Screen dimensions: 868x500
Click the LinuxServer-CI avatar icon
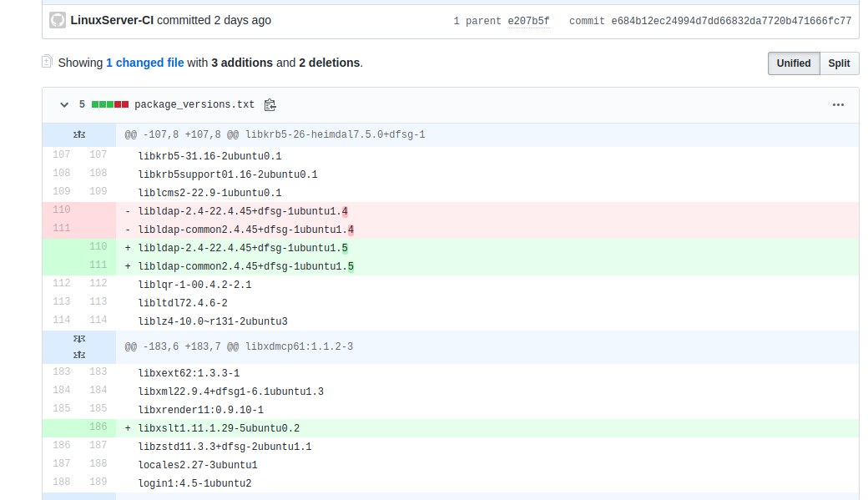pyautogui.click(x=58, y=20)
